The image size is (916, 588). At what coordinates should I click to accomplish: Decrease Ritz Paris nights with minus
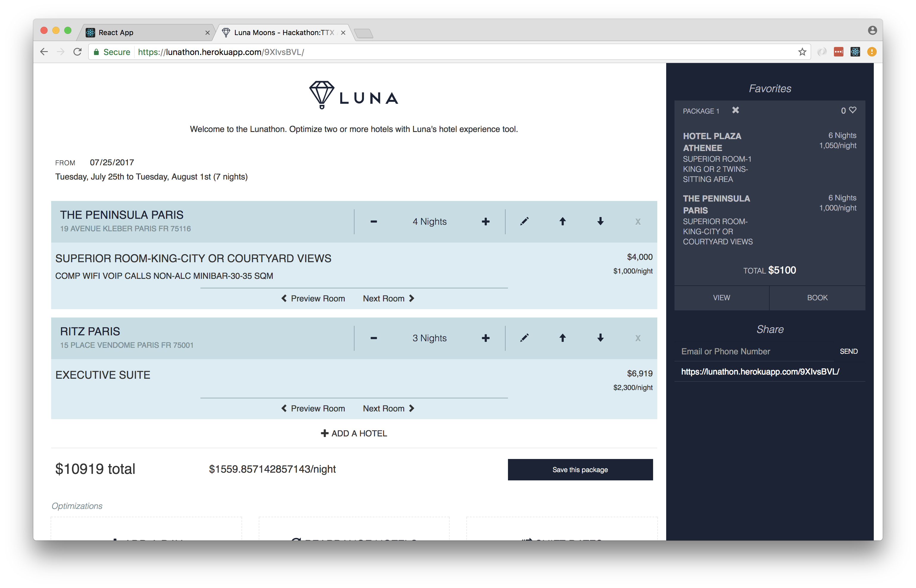(x=374, y=338)
